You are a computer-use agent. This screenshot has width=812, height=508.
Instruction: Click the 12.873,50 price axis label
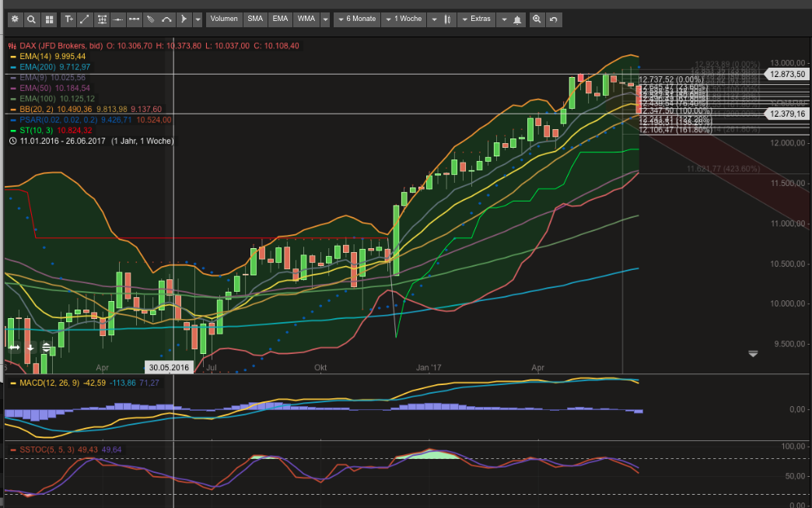[787, 74]
